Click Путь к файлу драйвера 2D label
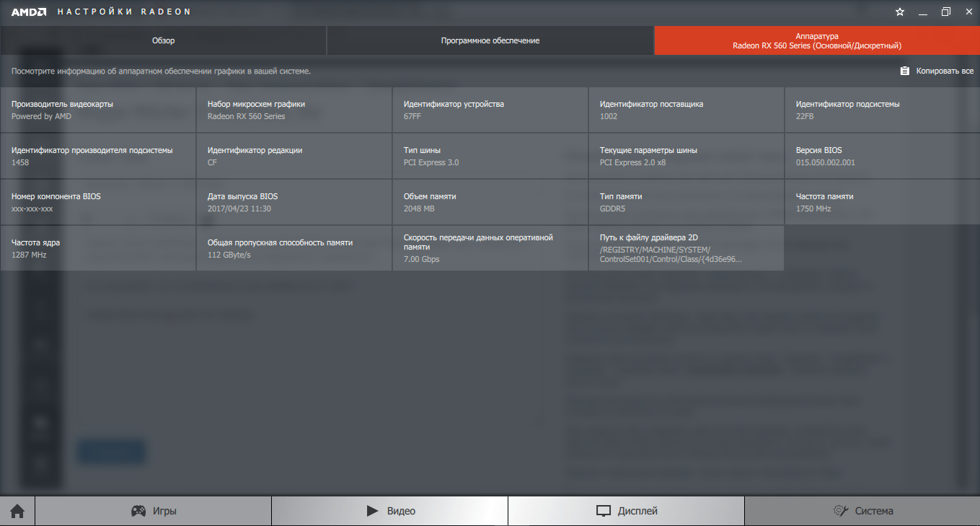Screen dimensions: 980x526 (649, 237)
